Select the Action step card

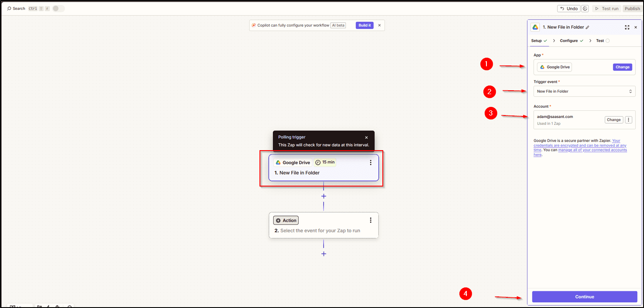pos(323,225)
